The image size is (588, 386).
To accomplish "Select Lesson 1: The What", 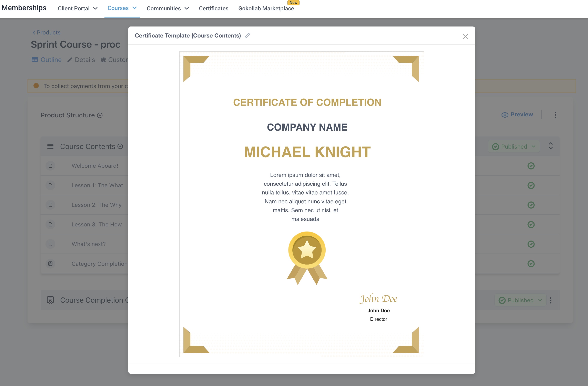I will pyautogui.click(x=97, y=185).
